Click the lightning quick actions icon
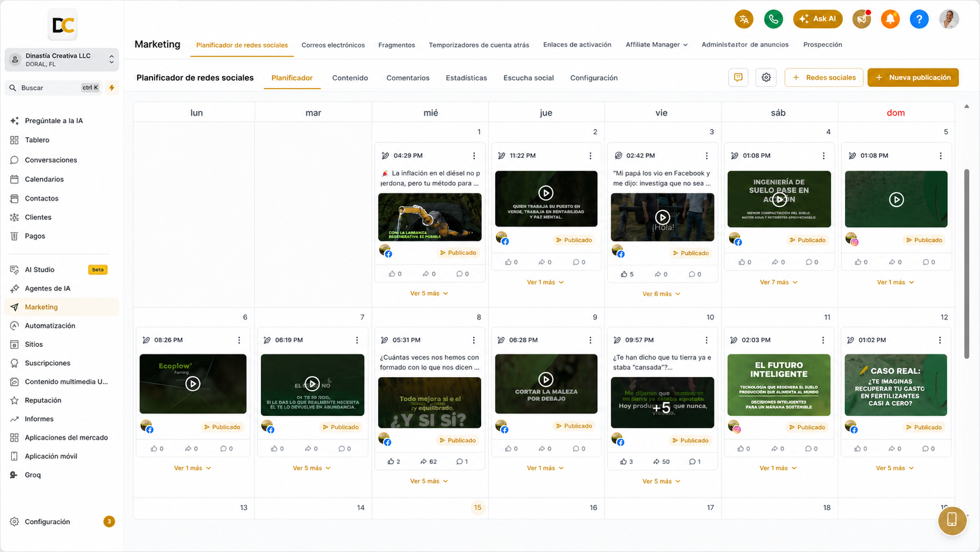 pos(111,87)
